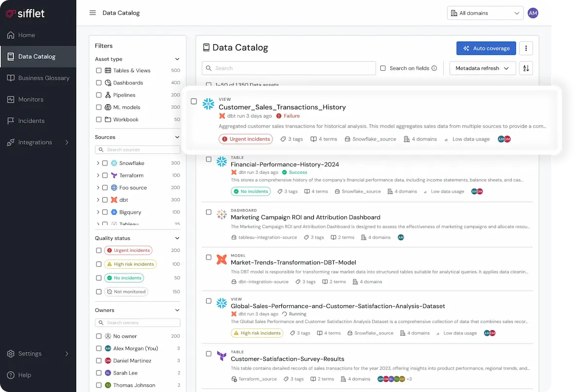
Task: Open Business Glossary from the sidebar
Action: (38, 78)
